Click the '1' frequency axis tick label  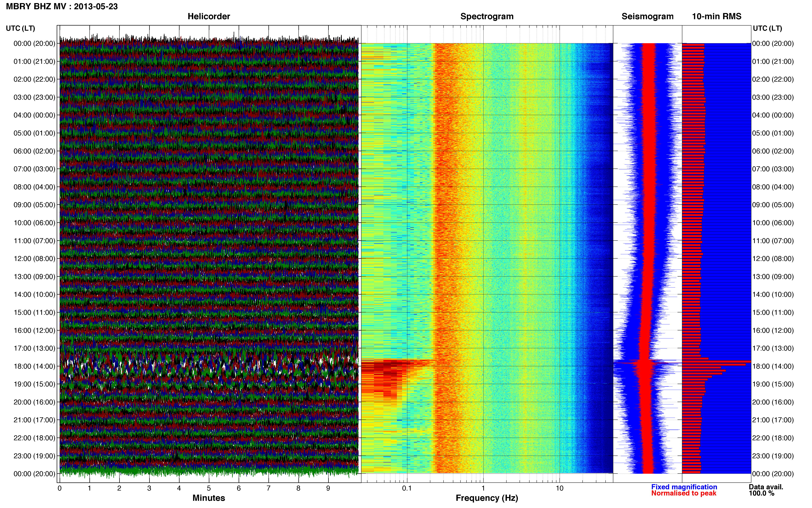[x=483, y=488]
